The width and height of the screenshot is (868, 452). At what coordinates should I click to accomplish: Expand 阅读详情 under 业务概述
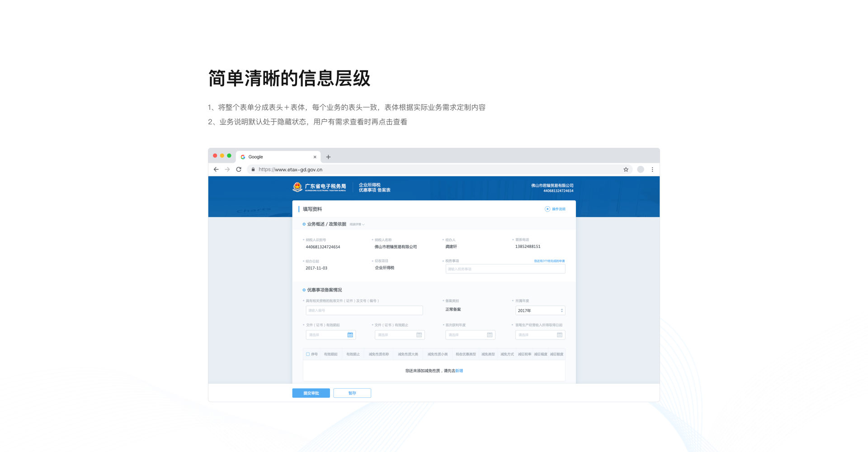click(x=357, y=224)
